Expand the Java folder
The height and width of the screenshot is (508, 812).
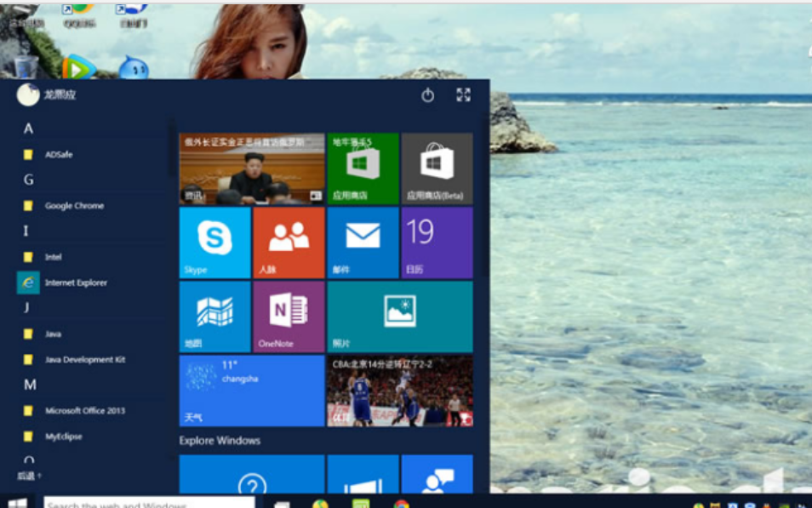click(x=53, y=334)
